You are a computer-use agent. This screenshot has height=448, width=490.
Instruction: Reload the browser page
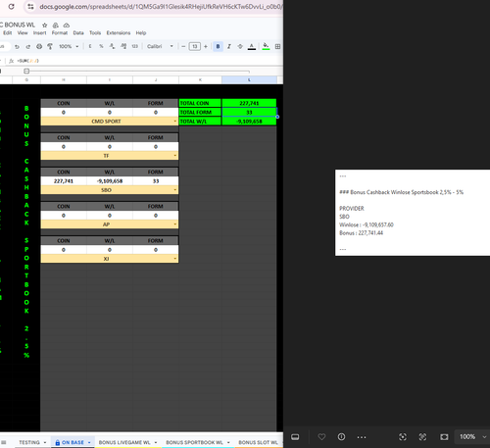click(11, 7)
